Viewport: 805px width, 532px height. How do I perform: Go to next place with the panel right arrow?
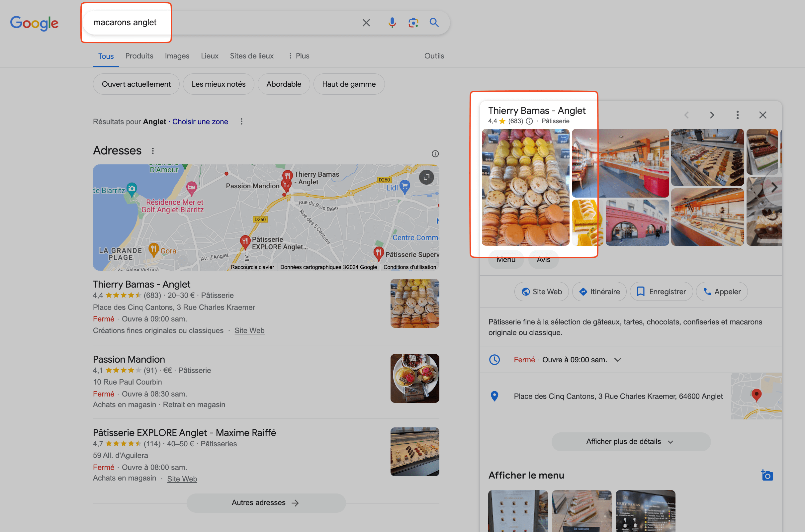coord(712,115)
